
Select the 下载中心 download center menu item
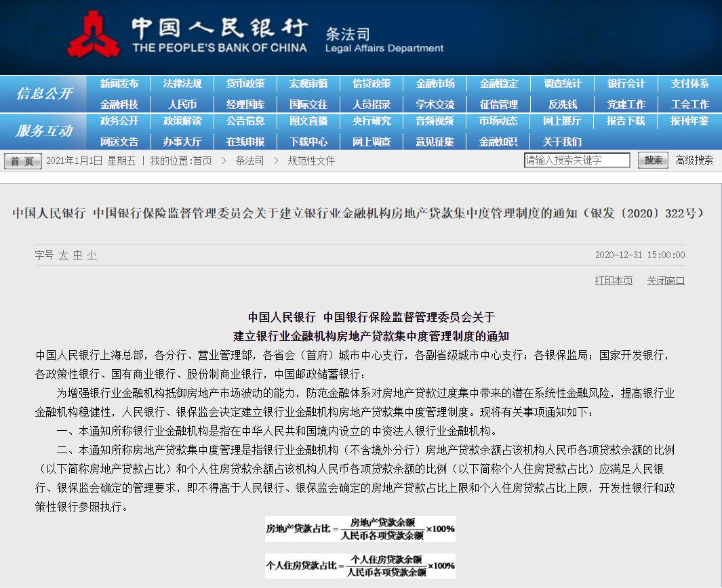click(x=310, y=141)
